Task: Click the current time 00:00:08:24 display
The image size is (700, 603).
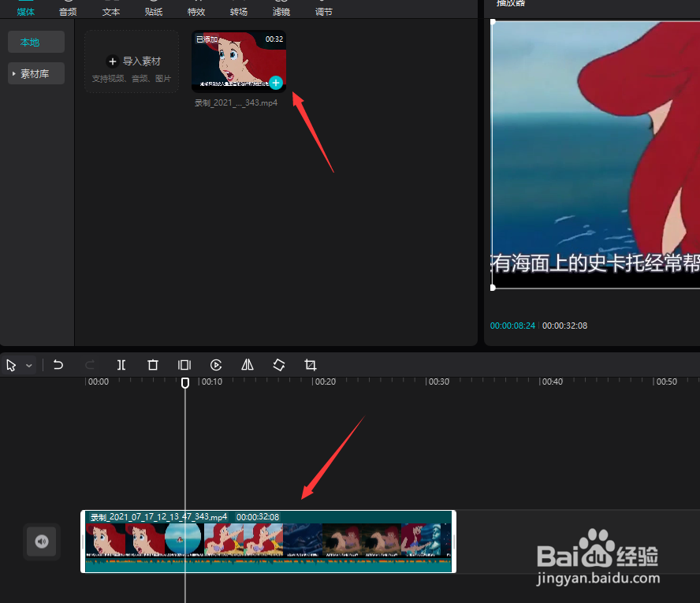Action: point(512,326)
